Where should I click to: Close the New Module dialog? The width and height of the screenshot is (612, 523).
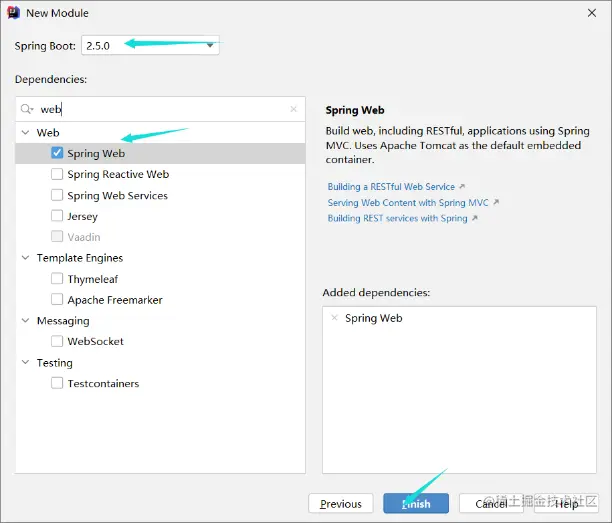592,13
